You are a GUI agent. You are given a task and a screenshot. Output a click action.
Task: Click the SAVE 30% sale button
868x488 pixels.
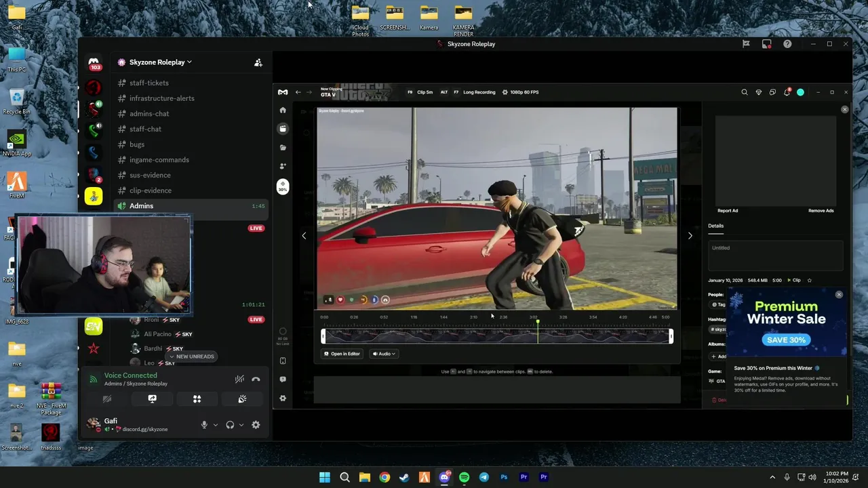tap(787, 340)
